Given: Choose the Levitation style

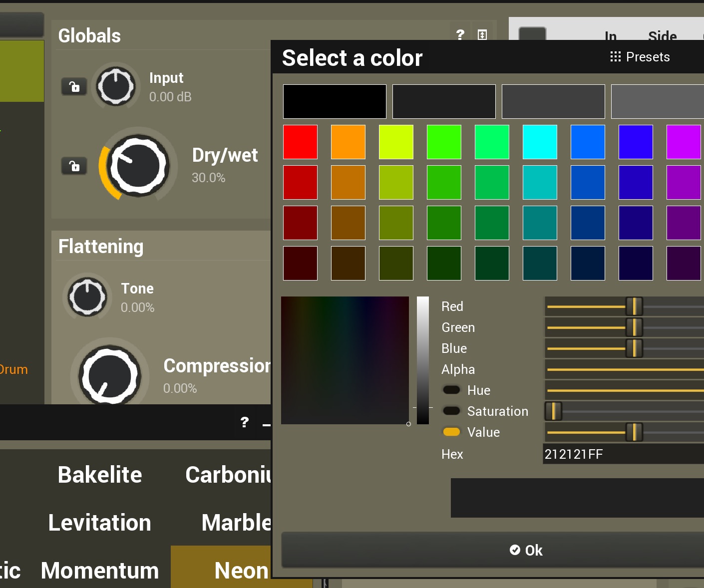Looking at the screenshot, I should point(100,523).
